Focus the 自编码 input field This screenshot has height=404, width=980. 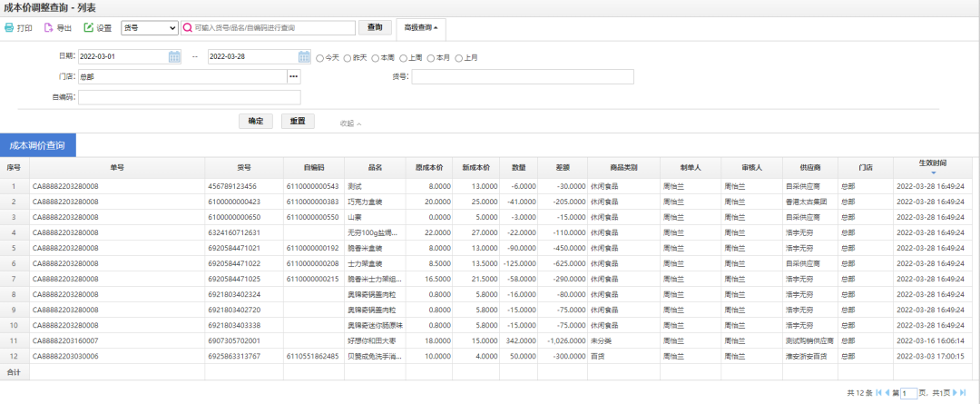tap(189, 97)
